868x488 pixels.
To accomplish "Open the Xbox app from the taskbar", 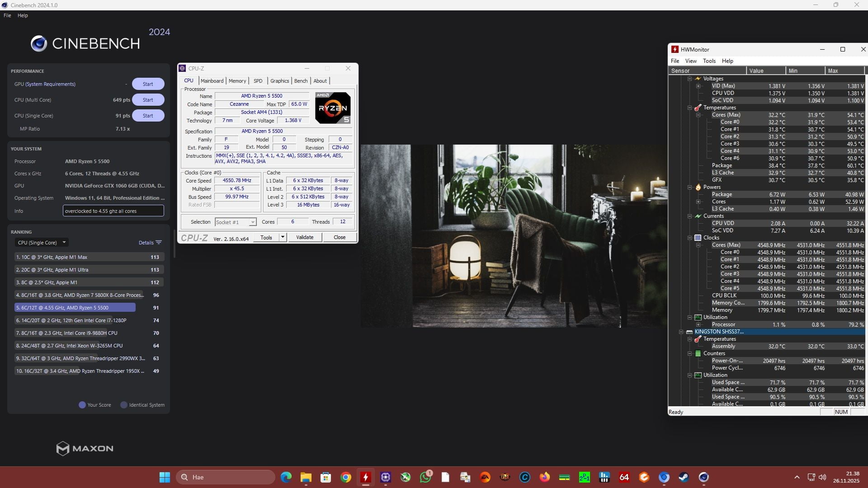I will point(406,477).
